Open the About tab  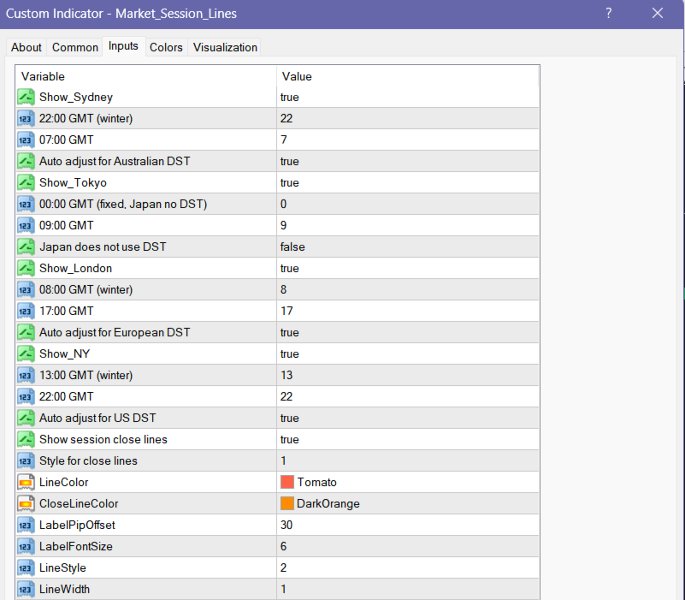tap(26, 47)
